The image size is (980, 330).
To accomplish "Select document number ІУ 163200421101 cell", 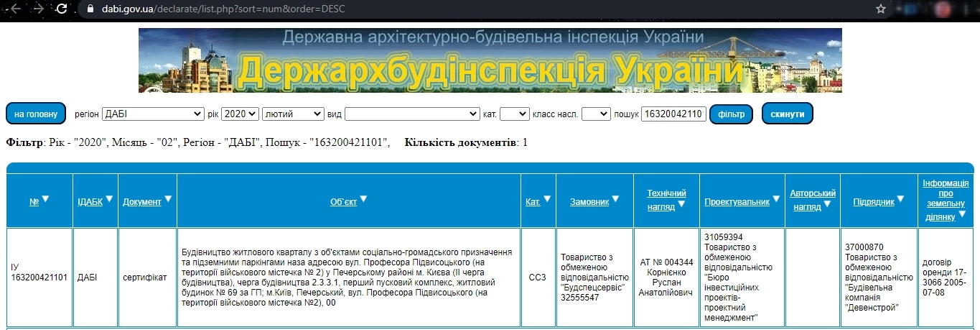I will click(40, 277).
